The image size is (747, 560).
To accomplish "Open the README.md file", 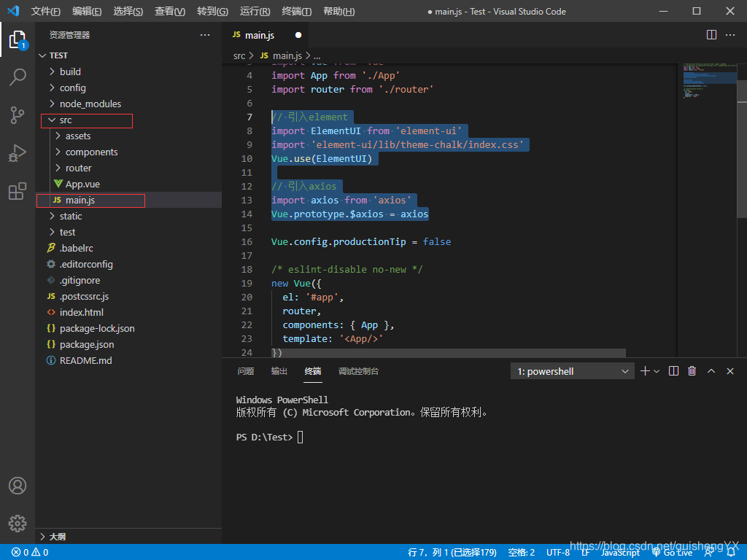I will (86, 360).
